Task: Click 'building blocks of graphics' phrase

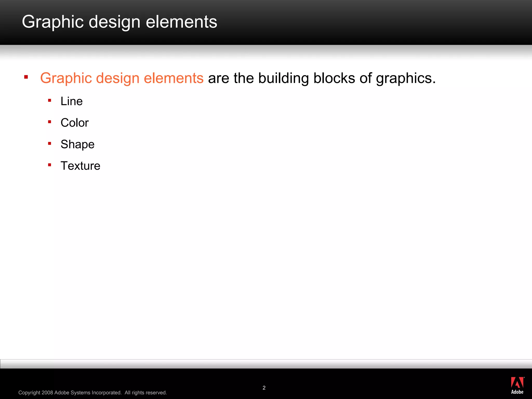Action: [335, 78]
